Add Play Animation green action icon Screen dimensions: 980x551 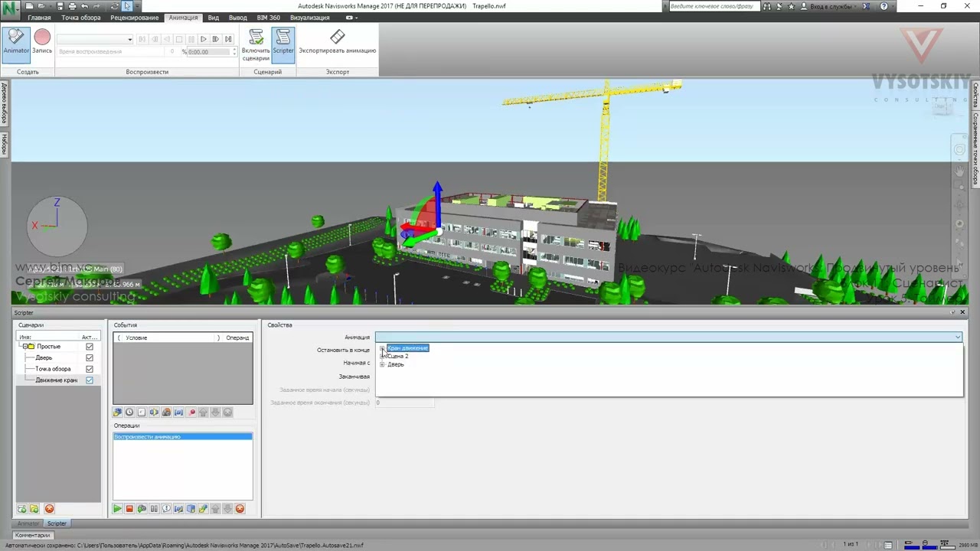117,509
